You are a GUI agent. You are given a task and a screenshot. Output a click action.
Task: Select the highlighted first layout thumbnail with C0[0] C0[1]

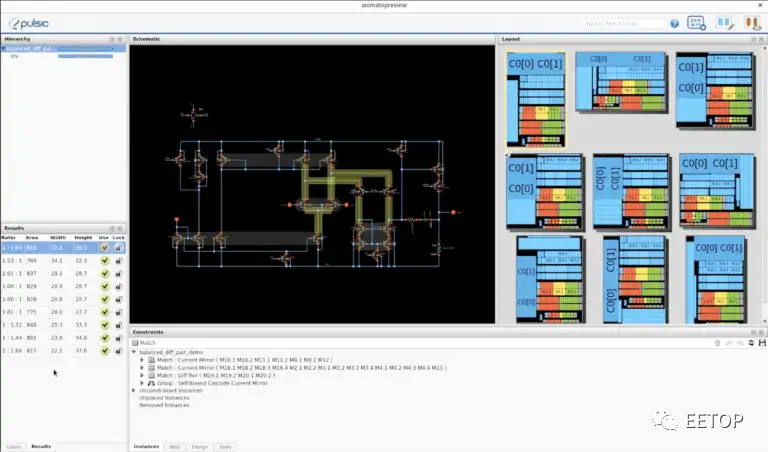[x=536, y=99]
